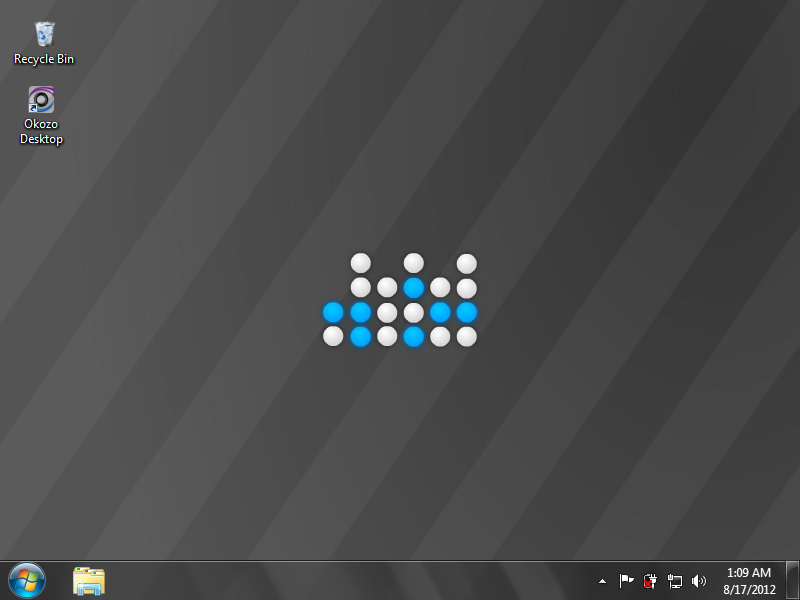Open Action Center flag icon

click(626, 581)
